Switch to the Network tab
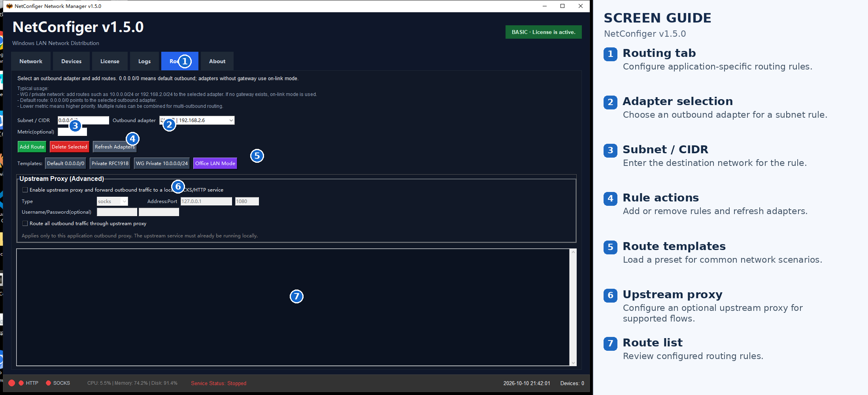868x395 pixels. pyautogui.click(x=31, y=61)
